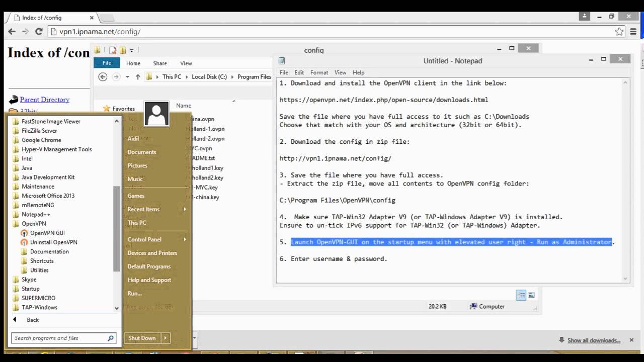Viewport: 644px width, 362px height.
Task: Switch to the Home tab in Explorer
Action: 133,63
